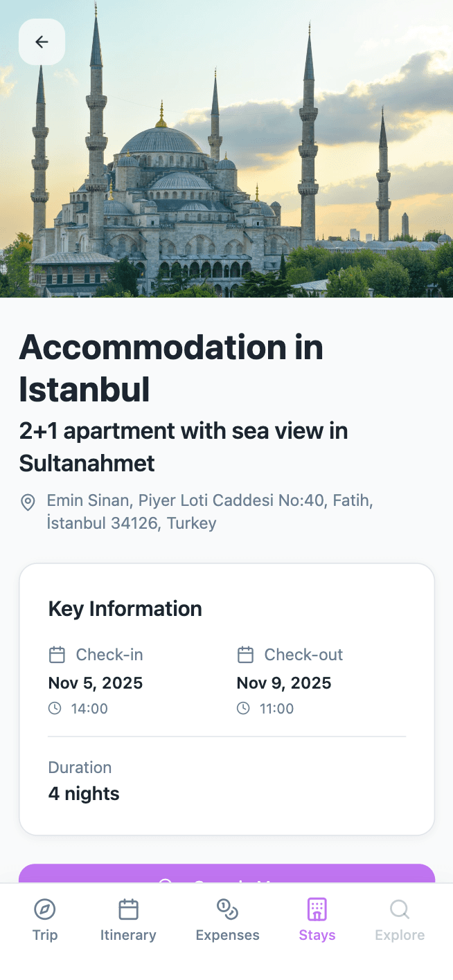Click the clock icon beside 11:00
Viewport: 453px width, 980px height.
pyautogui.click(x=243, y=709)
